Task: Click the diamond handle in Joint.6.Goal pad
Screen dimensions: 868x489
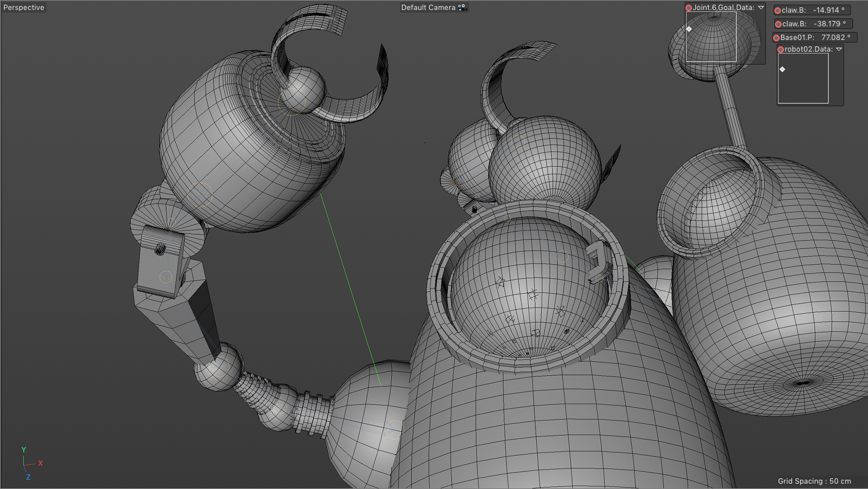Action: 689,29
